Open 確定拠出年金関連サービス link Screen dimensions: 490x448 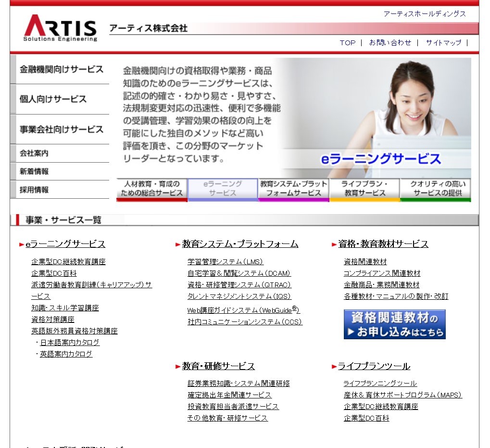[x=230, y=395]
